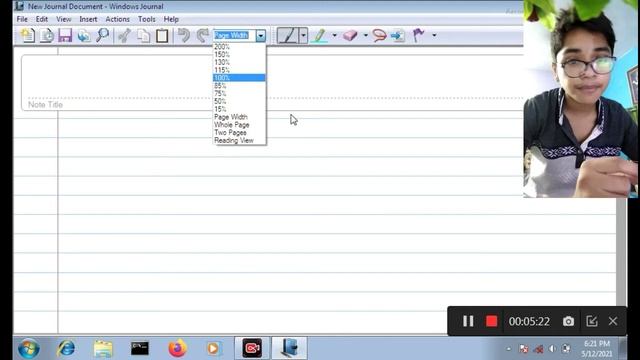Choose 200% zoom from list
The height and width of the screenshot is (360, 640).
pyautogui.click(x=239, y=47)
